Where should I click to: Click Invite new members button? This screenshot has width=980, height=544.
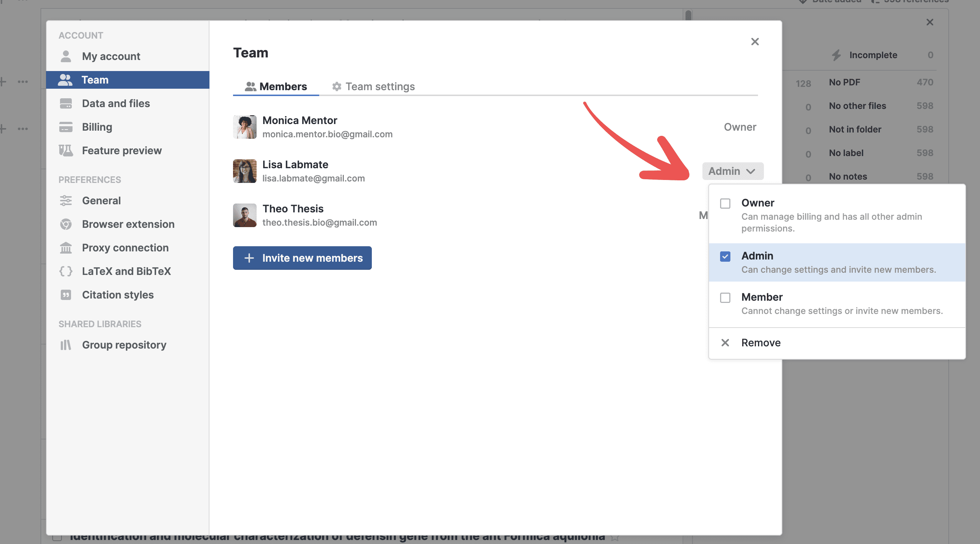click(302, 258)
